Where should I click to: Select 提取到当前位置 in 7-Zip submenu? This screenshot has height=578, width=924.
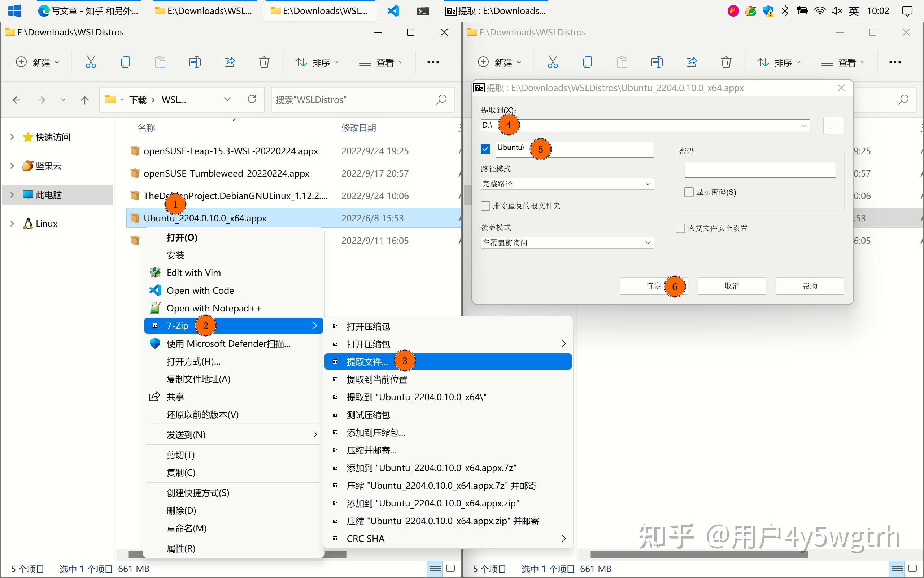448,380
